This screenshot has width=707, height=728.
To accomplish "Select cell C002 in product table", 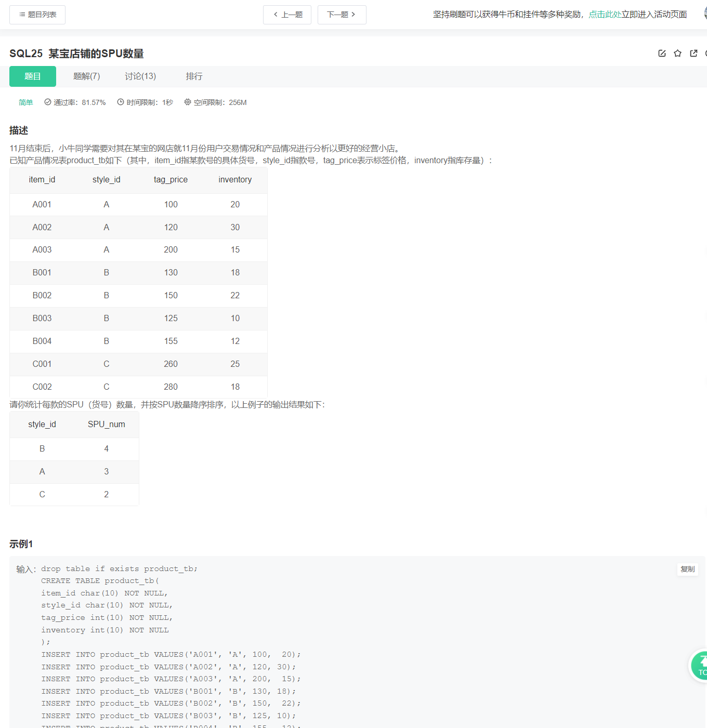I will point(42,387).
